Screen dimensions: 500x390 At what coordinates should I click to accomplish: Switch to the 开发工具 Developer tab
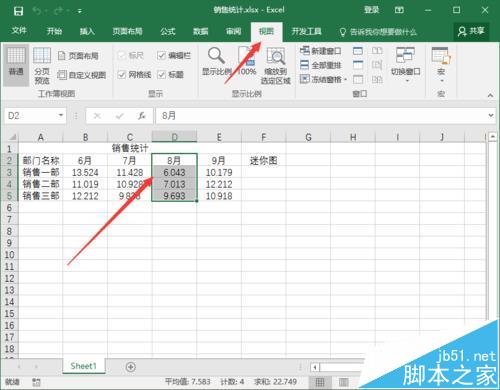(306, 31)
